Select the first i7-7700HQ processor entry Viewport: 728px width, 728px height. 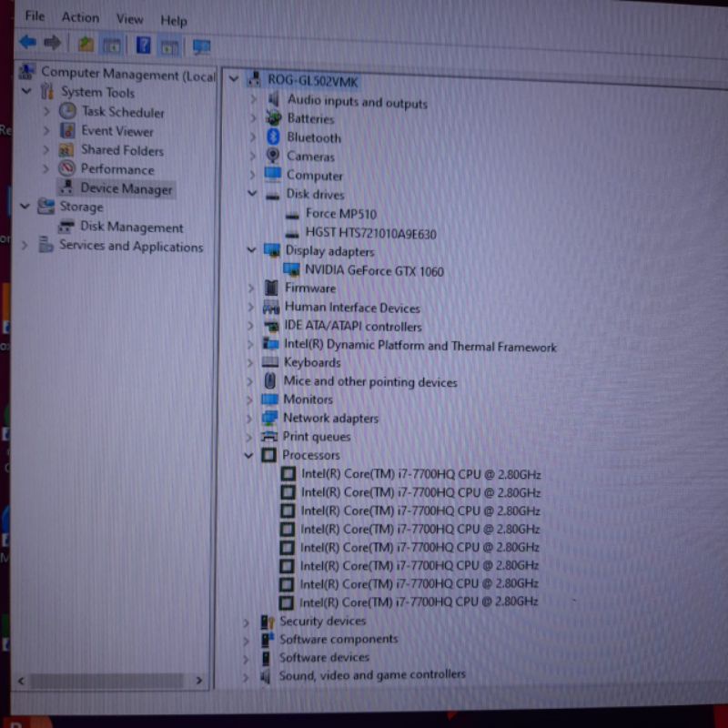pos(420,474)
